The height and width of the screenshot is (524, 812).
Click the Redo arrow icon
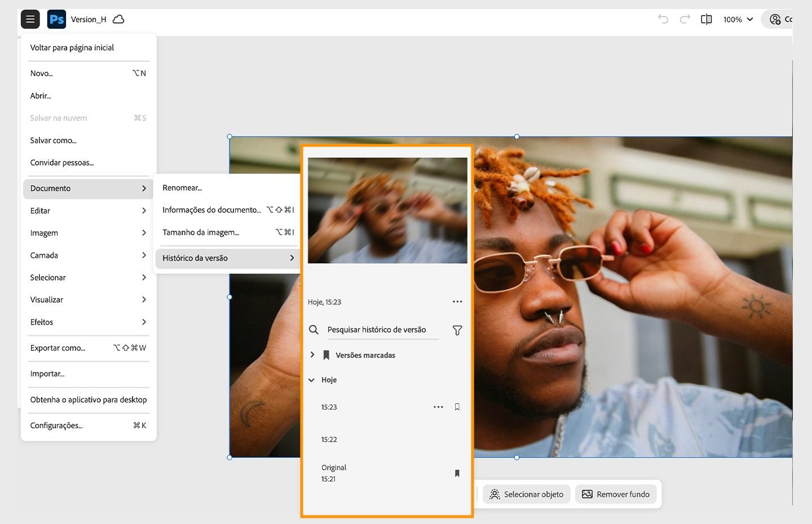coord(684,19)
